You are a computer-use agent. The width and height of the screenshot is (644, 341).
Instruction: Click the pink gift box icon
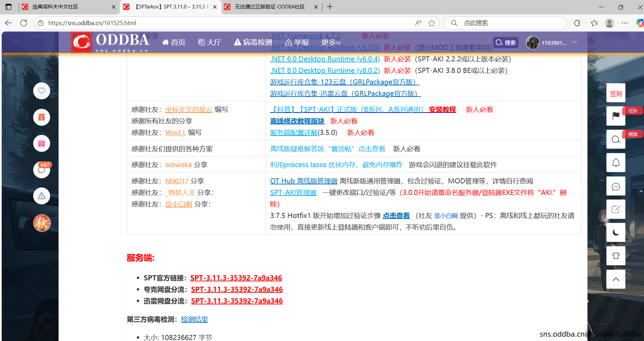42,143
